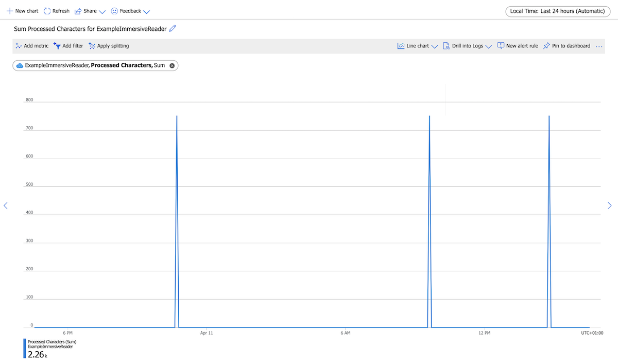Click the right chart navigation arrow
This screenshot has width=618, height=364.
point(609,205)
